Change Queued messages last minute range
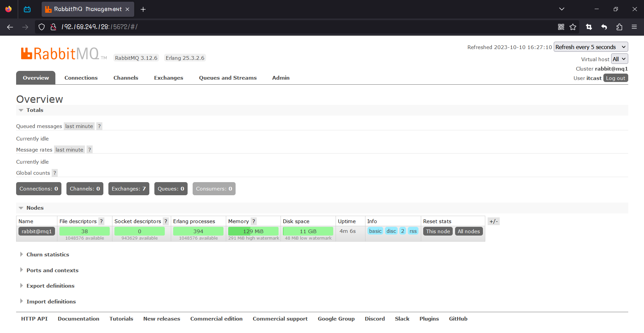This screenshot has height=333, width=644. pos(79,126)
